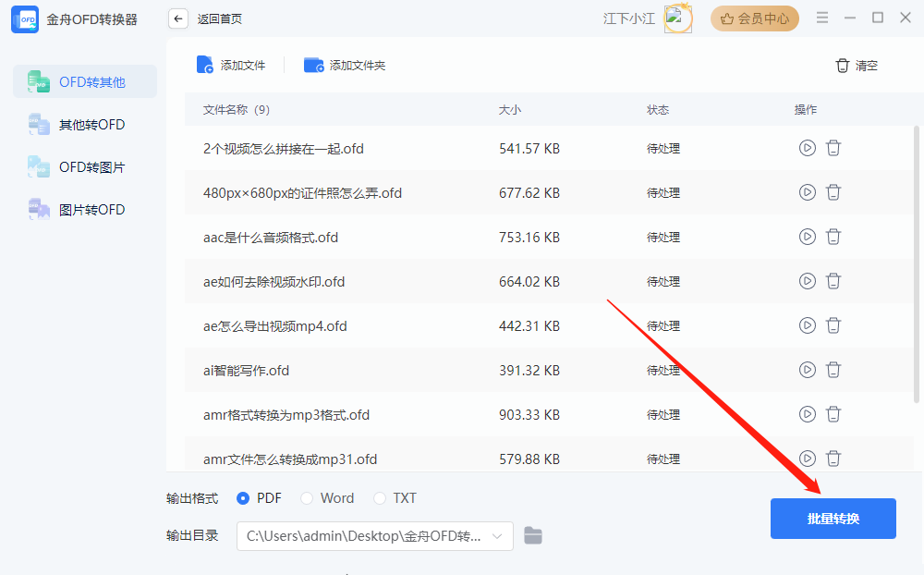
Task: Collapse the file list via back arrow button
Action: tap(177, 18)
